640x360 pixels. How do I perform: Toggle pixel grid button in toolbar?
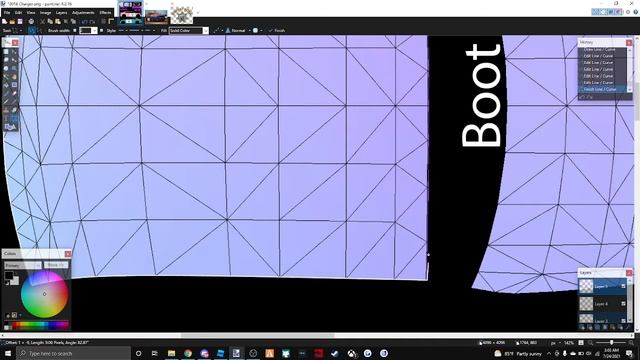pos(104,22)
